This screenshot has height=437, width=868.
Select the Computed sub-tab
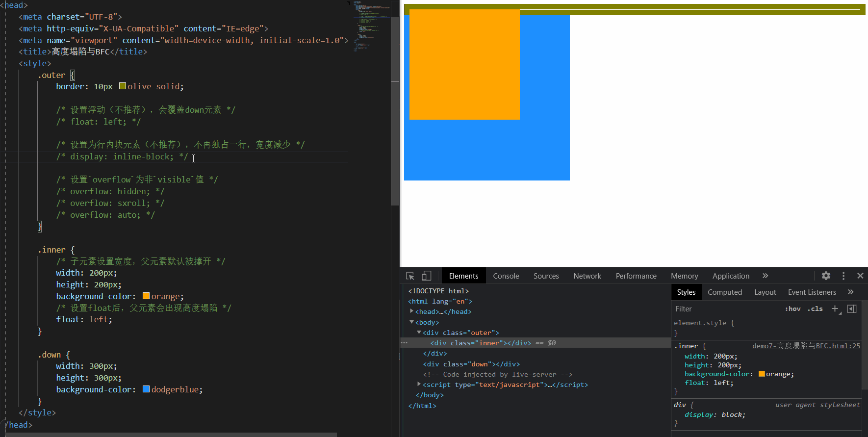tap(725, 292)
